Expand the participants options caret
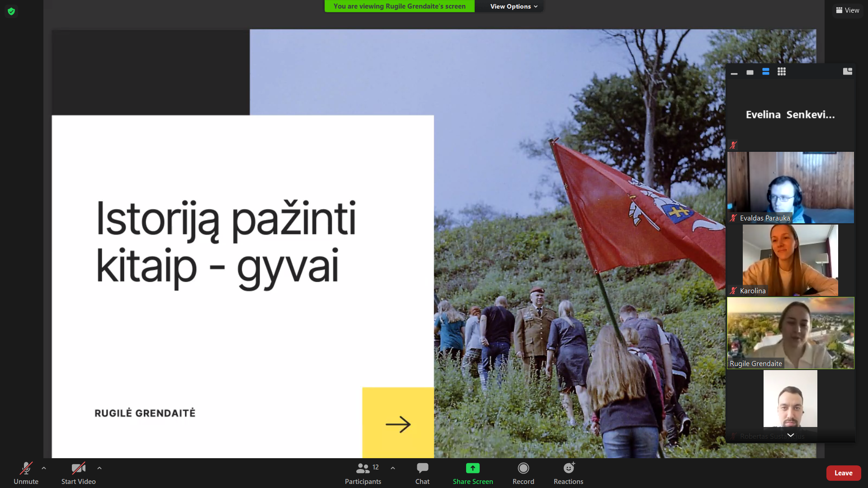The height and width of the screenshot is (488, 868). [393, 468]
